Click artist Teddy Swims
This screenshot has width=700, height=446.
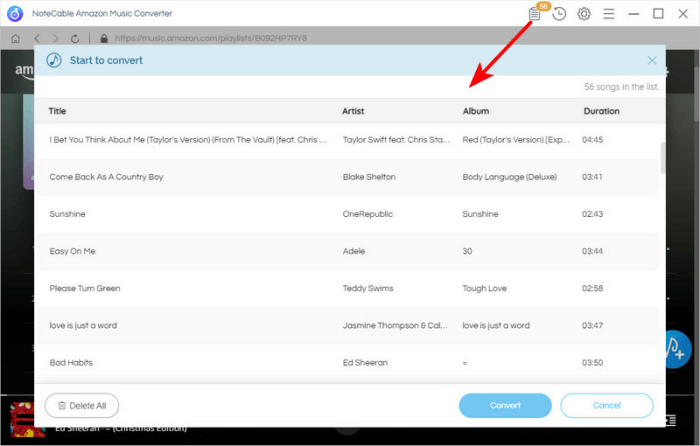click(x=368, y=288)
